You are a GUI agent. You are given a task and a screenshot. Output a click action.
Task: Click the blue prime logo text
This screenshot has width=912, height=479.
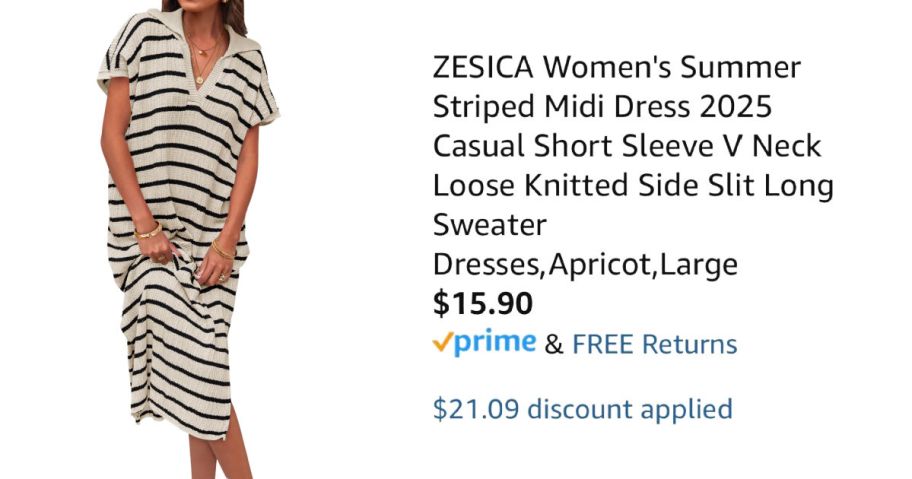point(495,343)
